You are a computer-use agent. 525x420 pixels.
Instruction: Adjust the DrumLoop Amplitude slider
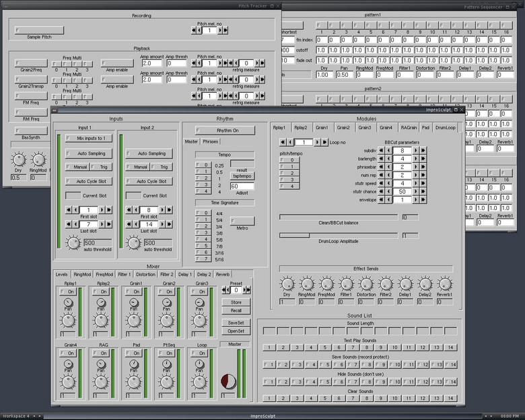(x=338, y=235)
